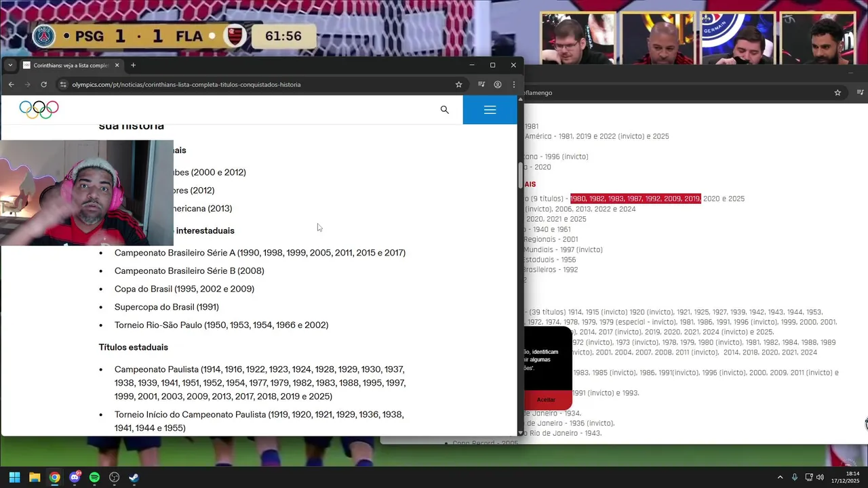The width and height of the screenshot is (868, 488).
Task: Click the Títulos estaduais heading
Action: (134, 347)
